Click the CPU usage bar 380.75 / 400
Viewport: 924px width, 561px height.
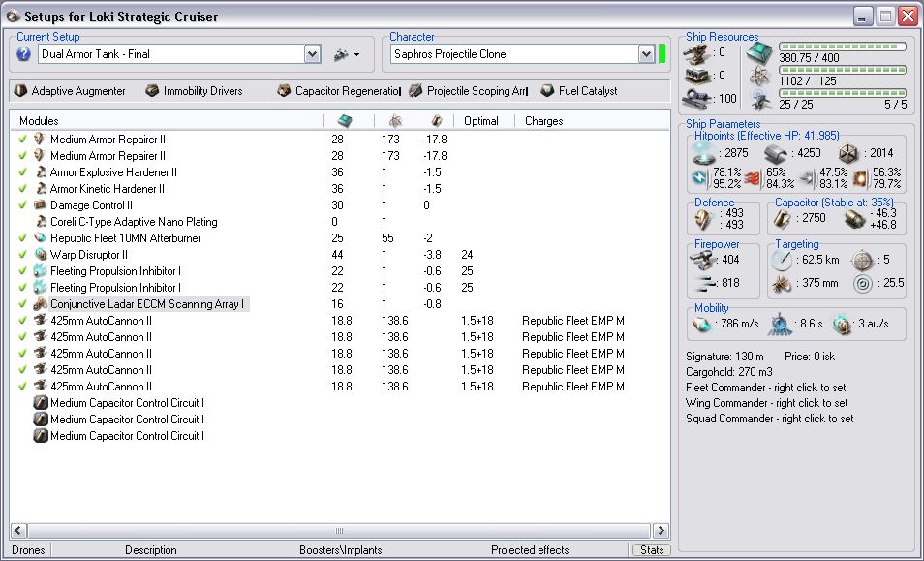[842, 46]
